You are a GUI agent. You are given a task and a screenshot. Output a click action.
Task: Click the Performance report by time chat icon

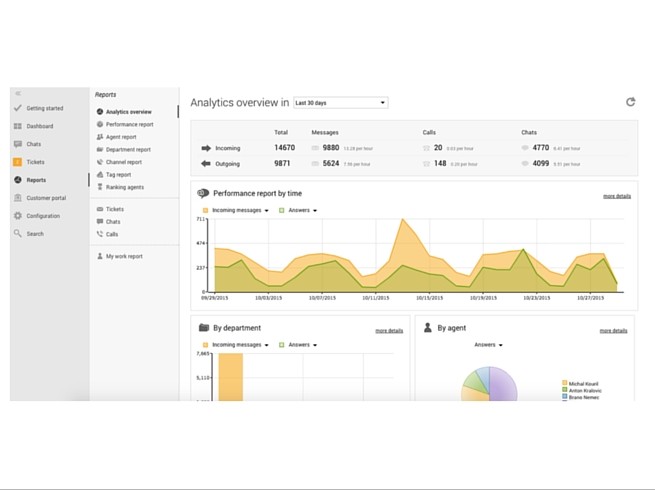tap(203, 193)
